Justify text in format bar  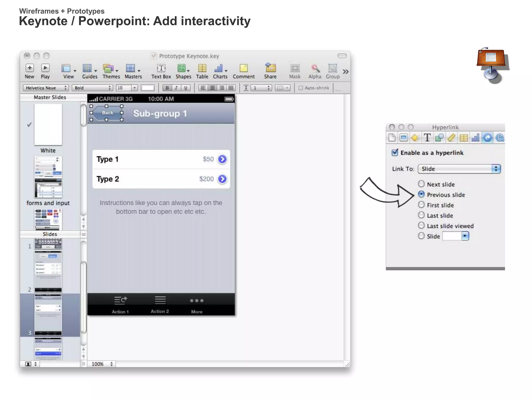click(x=231, y=88)
